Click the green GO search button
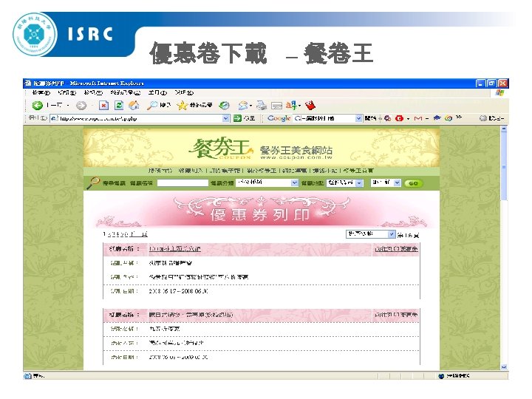This screenshot has width=532, height=399. pyautogui.click(x=413, y=183)
